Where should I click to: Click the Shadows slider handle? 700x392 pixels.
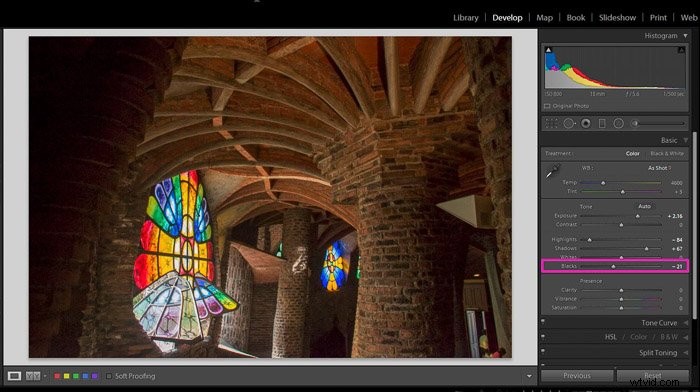pyautogui.click(x=646, y=249)
